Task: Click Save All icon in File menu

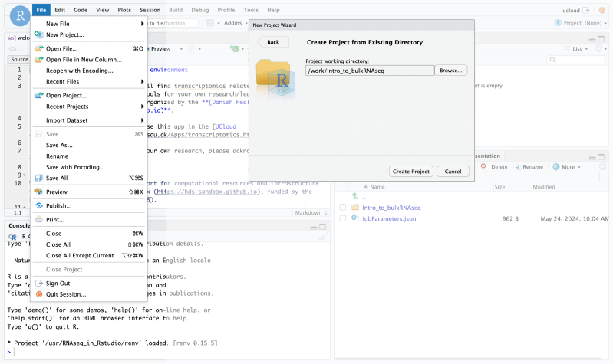Action: tap(38, 178)
